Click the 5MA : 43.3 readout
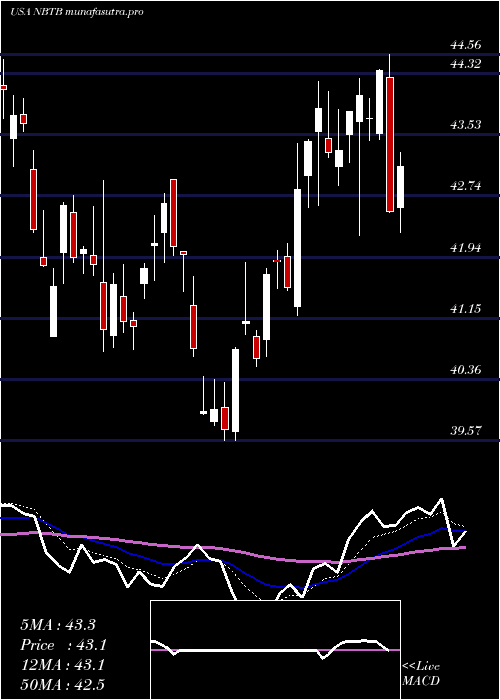The width and height of the screenshot is (500, 700). click(x=58, y=625)
